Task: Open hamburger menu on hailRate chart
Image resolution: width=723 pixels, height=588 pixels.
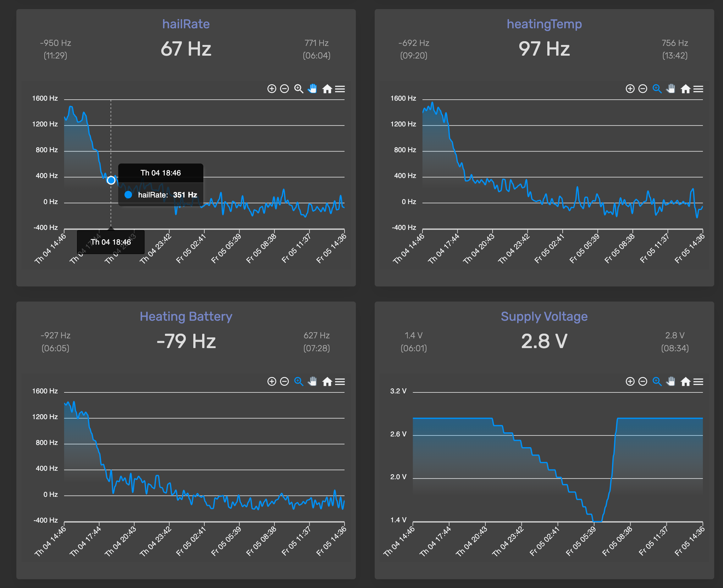Action: pos(340,89)
